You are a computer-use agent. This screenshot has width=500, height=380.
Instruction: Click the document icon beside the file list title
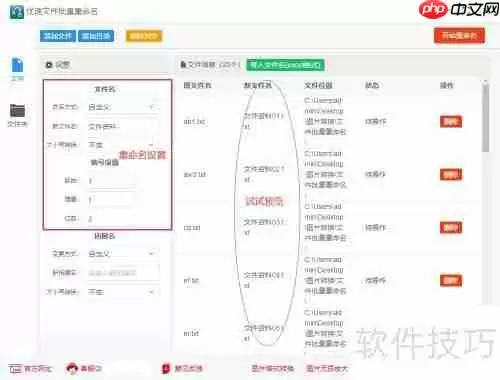183,64
